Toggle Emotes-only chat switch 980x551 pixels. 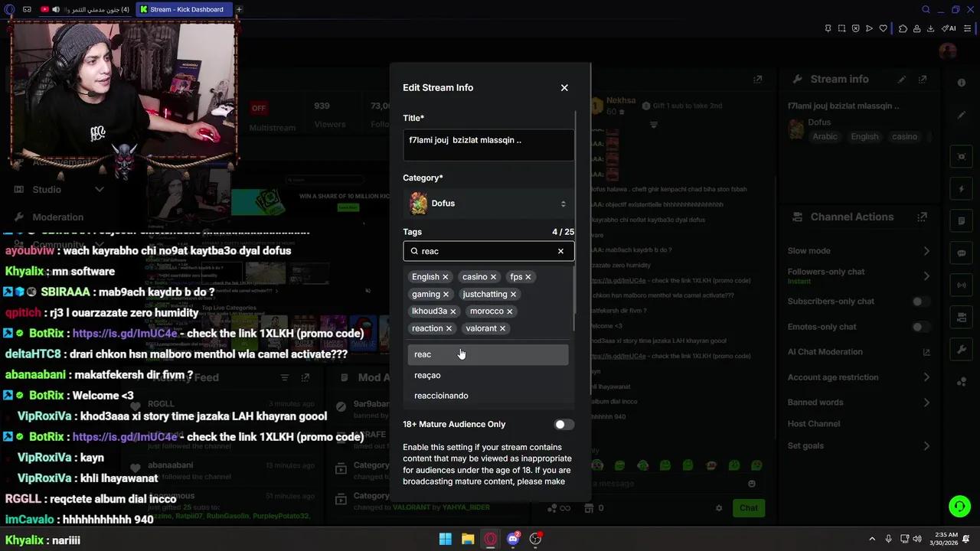[x=920, y=327]
